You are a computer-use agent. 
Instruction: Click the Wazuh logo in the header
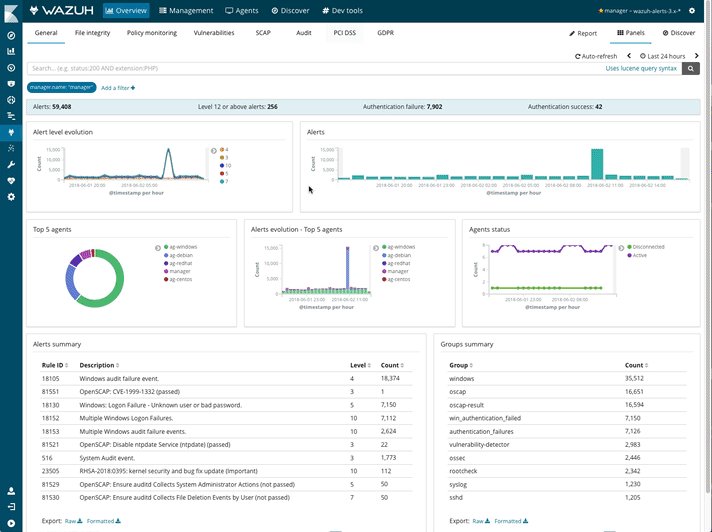pyautogui.click(x=61, y=10)
